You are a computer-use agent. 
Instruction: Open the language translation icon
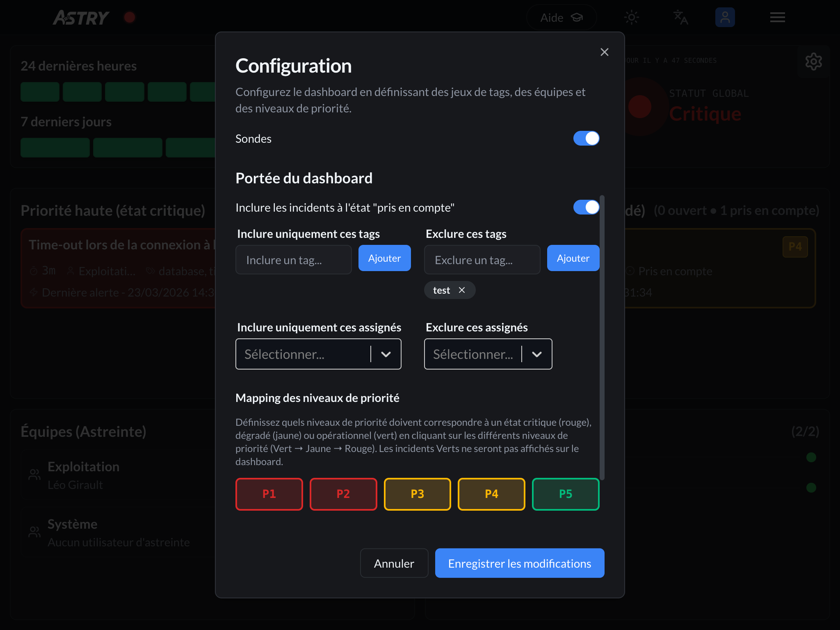pyautogui.click(x=680, y=17)
